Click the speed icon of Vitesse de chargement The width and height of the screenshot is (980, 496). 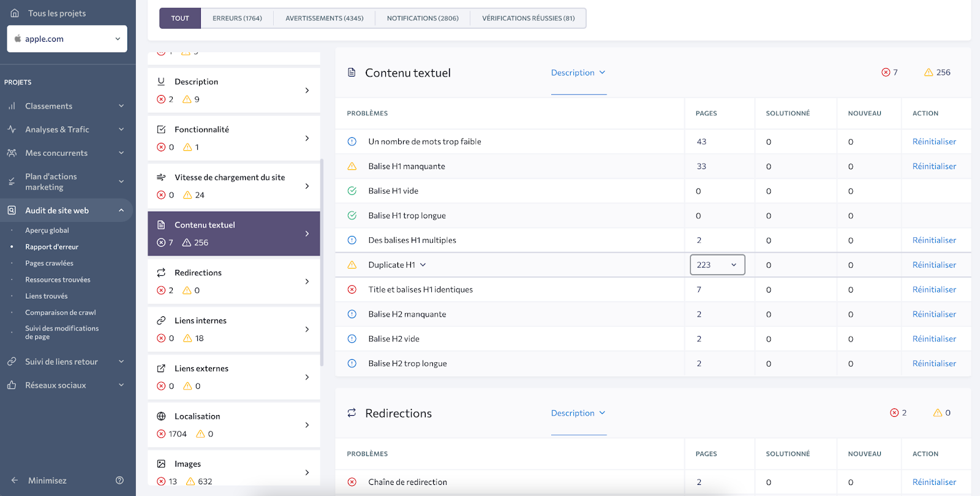[x=161, y=177]
